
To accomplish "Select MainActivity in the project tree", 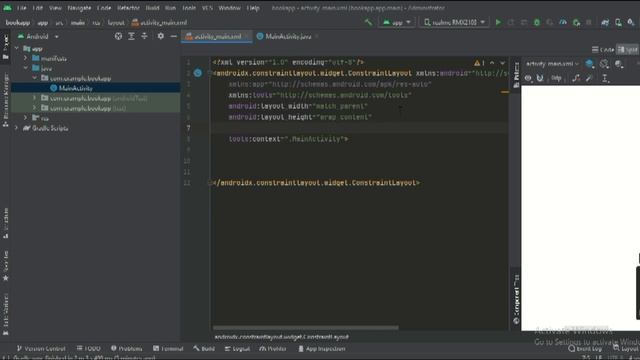I will pos(76,88).
